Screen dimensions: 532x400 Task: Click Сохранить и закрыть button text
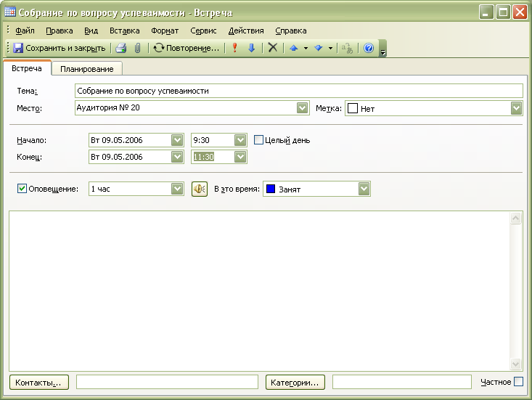pyautogui.click(x=65, y=48)
